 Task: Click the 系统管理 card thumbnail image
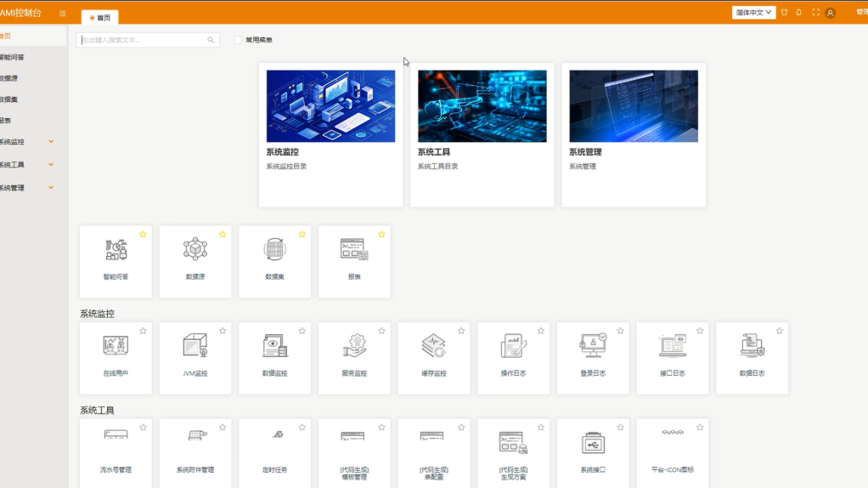coord(634,106)
